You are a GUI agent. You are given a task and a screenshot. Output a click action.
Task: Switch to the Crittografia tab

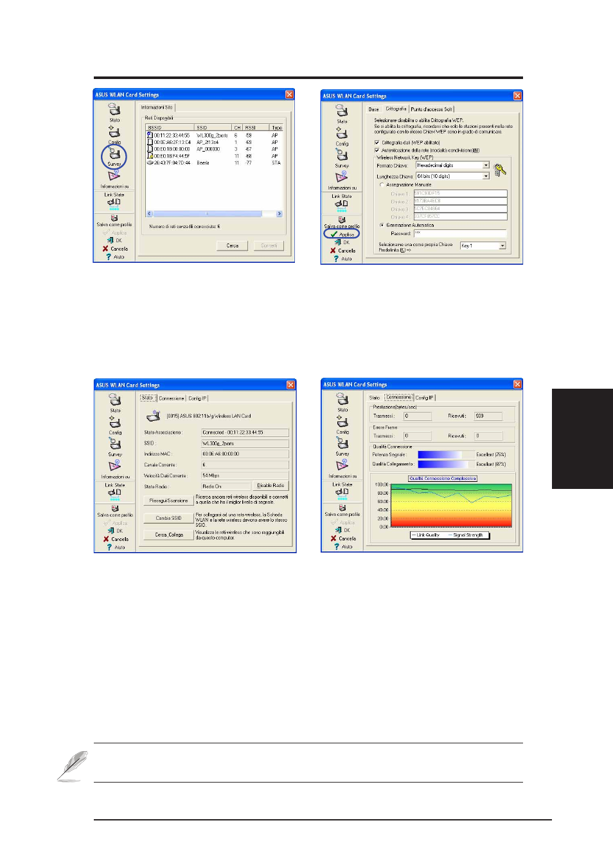point(396,109)
